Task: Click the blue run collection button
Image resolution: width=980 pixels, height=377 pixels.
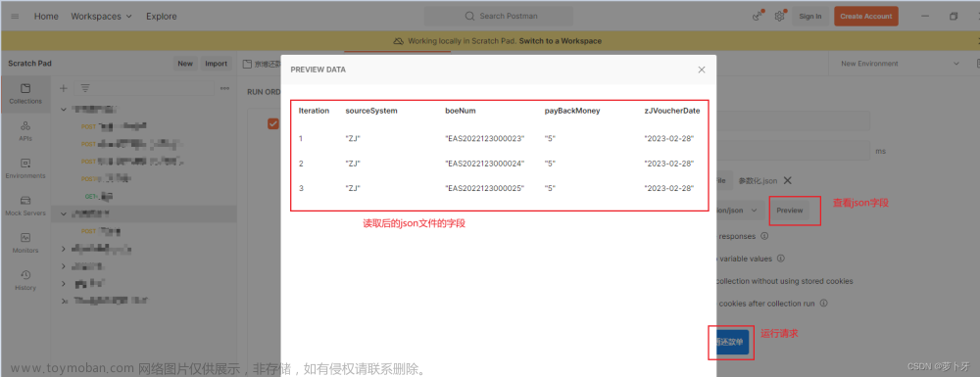Action: pos(732,343)
